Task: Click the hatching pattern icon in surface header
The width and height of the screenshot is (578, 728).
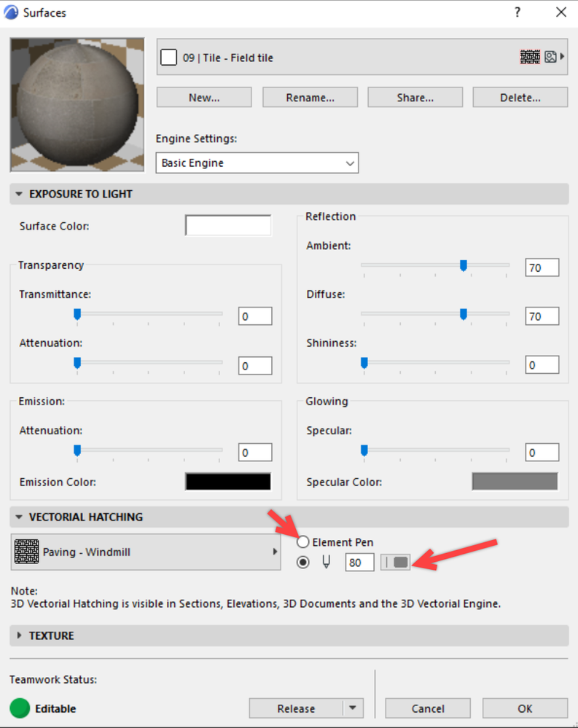Action: point(530,57)
